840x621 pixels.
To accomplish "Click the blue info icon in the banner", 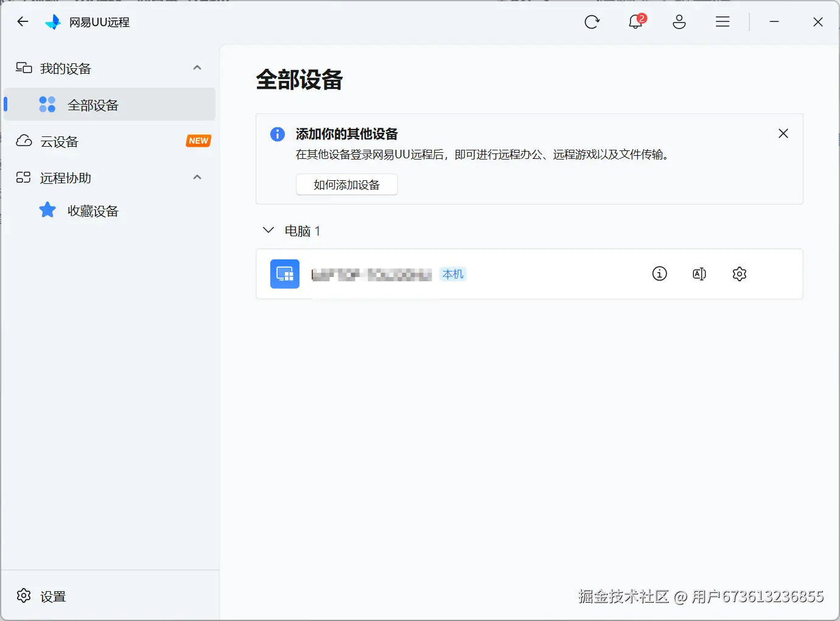I will pyautogui.click(x=278, y=134).
